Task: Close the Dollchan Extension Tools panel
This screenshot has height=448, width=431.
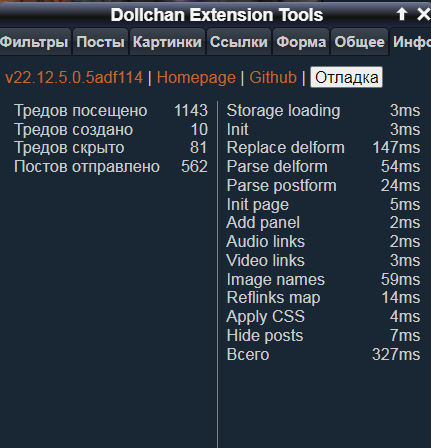Action: 423,14
